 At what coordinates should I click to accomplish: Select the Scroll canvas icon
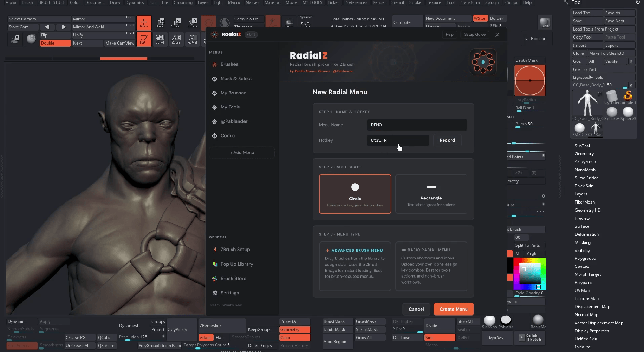[160, 39]
